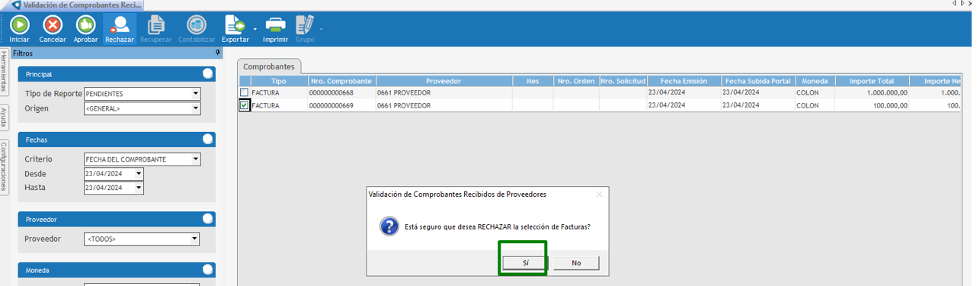Click the Fecha Subida Portal column header
Screen dimensions: 980x286
[x=758, y=81]
